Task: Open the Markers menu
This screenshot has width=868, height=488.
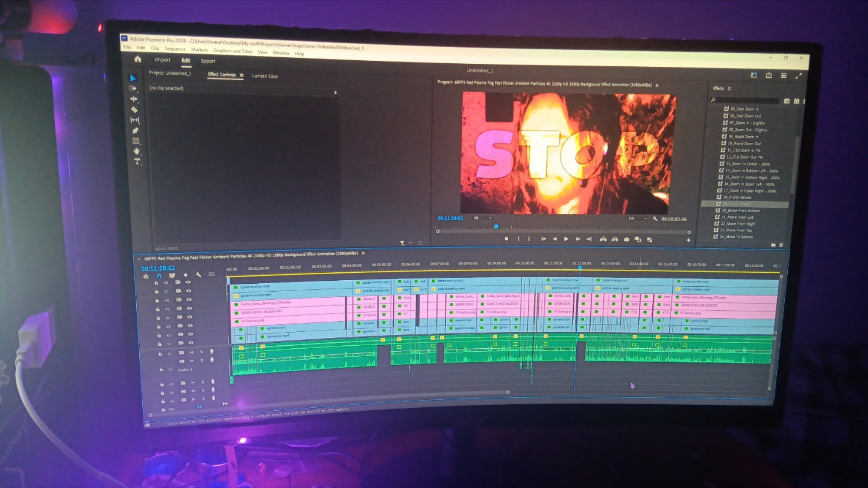Action: [199, 49]
